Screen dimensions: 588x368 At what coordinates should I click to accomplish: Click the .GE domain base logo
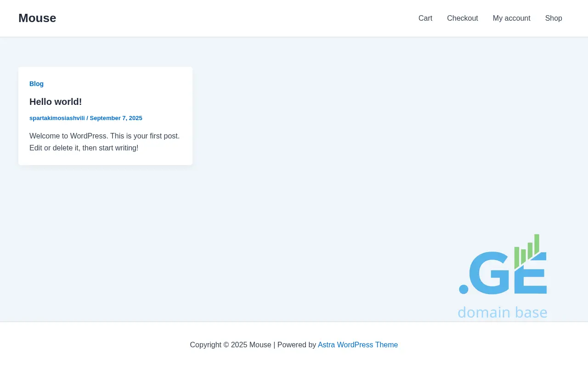pyautogui.click(x=503, y=276)
